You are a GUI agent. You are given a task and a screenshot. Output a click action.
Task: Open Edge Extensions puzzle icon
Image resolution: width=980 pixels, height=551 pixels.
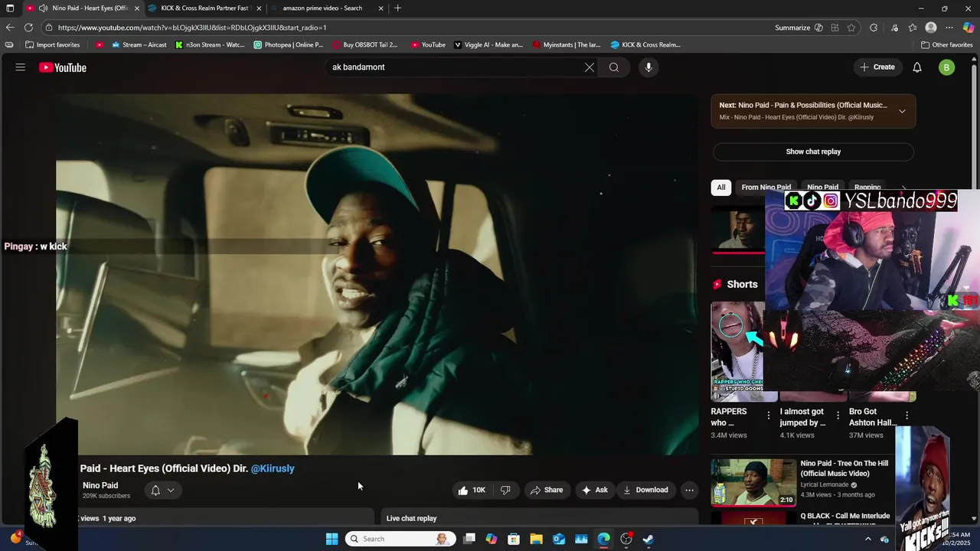click(x=874, y=28)
